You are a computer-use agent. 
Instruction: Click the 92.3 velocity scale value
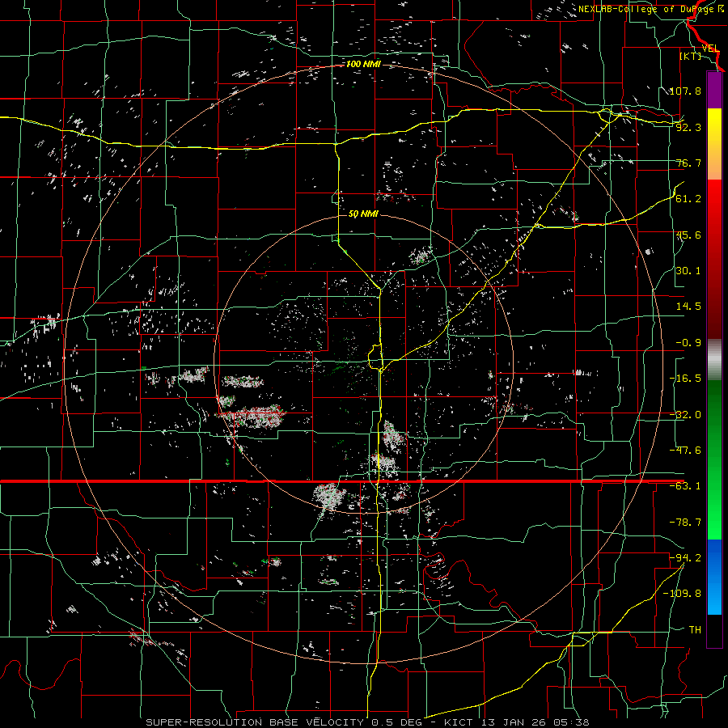688,127
